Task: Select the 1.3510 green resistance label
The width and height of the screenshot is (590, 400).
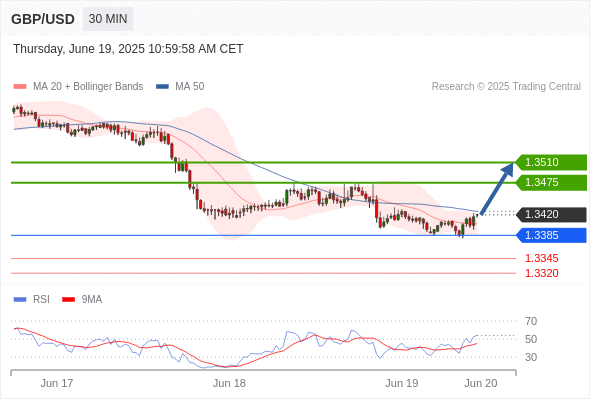Action: coord(551,163)
